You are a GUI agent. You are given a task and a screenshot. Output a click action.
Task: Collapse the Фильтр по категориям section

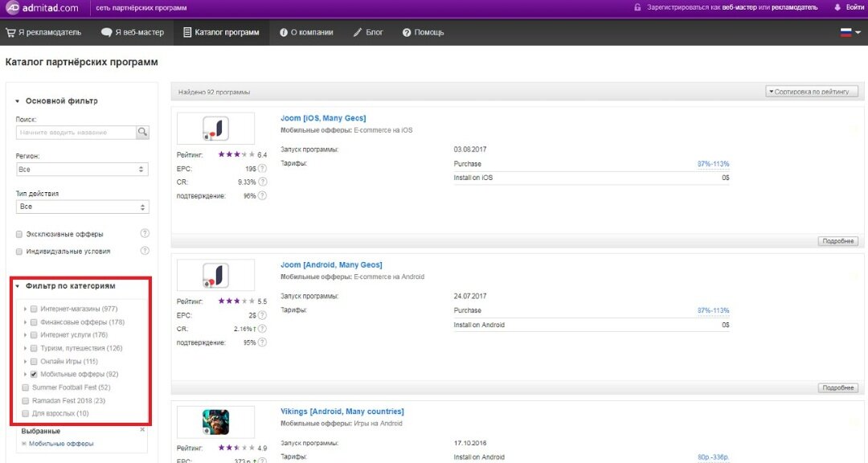pos(17,286)
